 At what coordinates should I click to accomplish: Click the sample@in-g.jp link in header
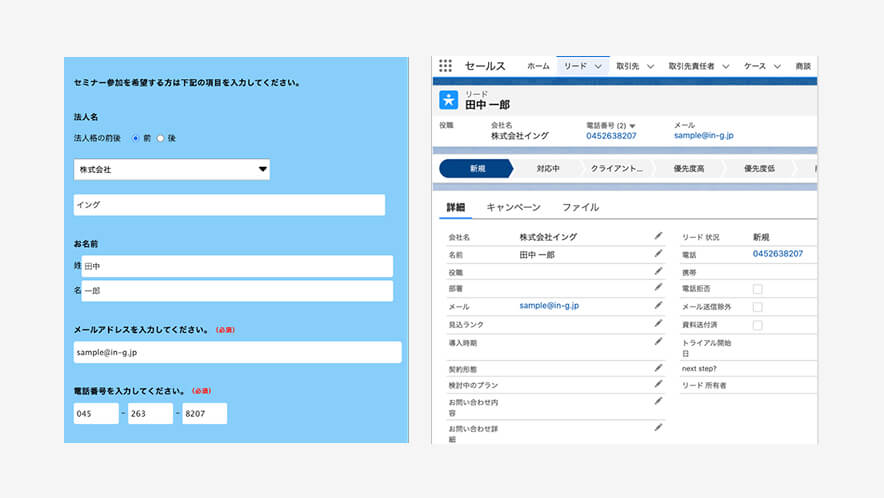pyautogui.click(x=703, y=135)
